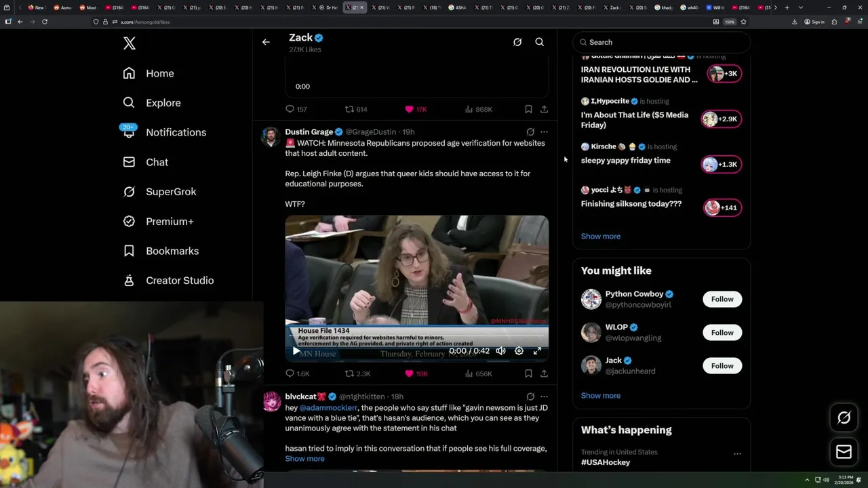Click browser Sign in button

point(814,22)
